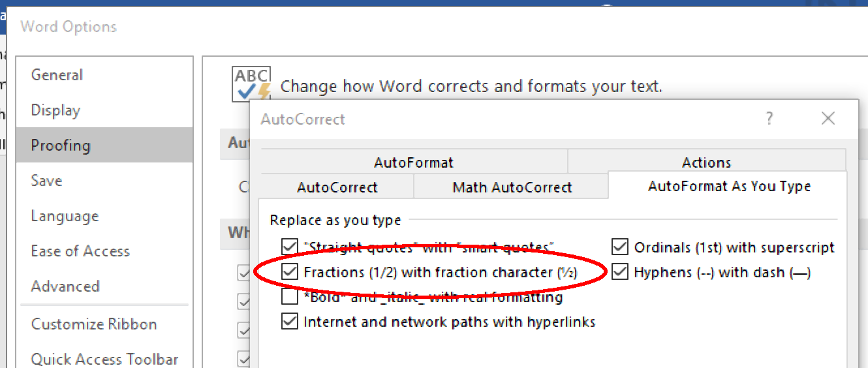Disable Internet and network paths with hyperlinks
The image size is (868, 368).
click(x=289, y=322)
